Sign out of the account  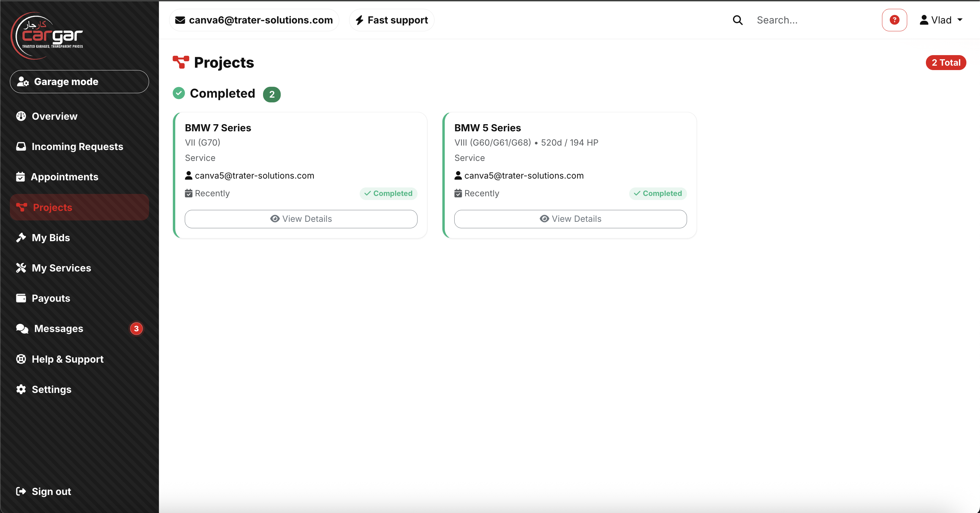pos(51,491)
